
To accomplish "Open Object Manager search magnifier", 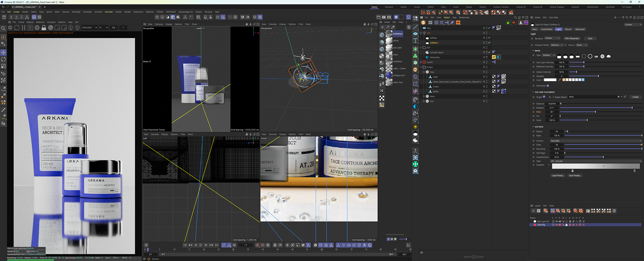I will [516, 17].
